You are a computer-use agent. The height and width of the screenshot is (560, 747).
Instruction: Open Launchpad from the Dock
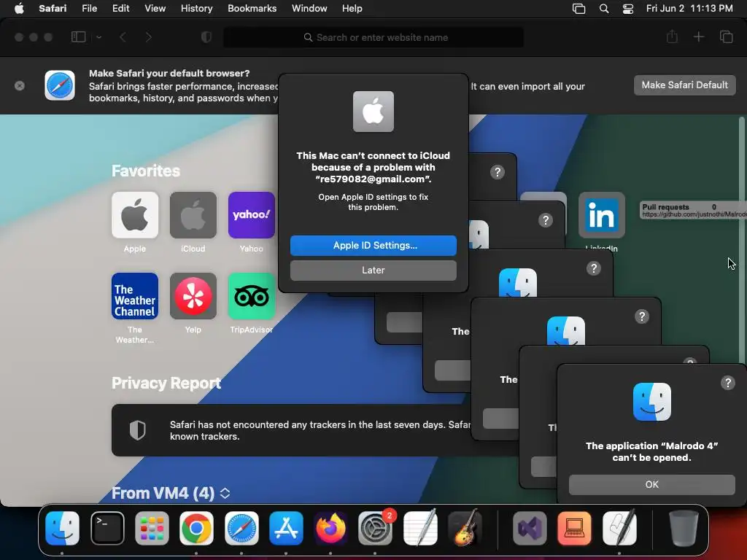coord(152,528)
